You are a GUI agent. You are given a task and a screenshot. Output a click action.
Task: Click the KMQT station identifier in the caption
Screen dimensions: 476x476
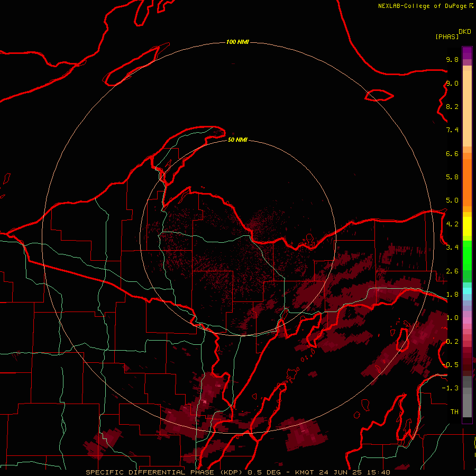coord(305,472)
